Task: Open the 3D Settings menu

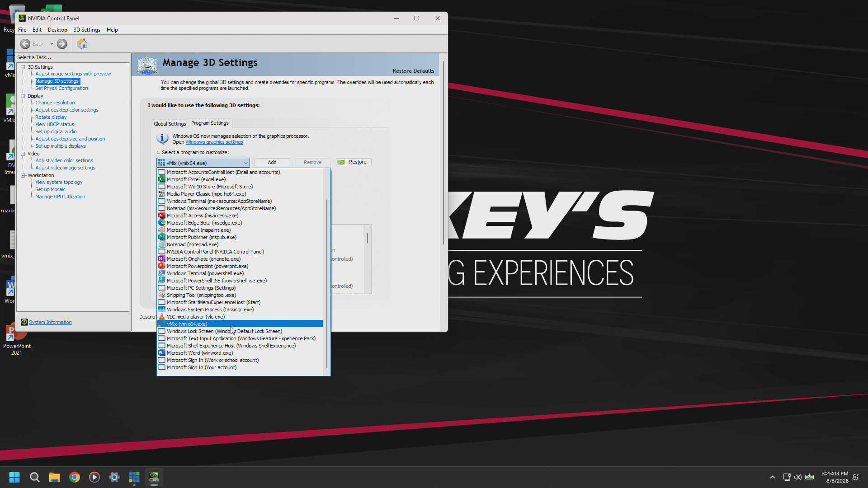Action: pyautogui.click(x=87, y=30)
